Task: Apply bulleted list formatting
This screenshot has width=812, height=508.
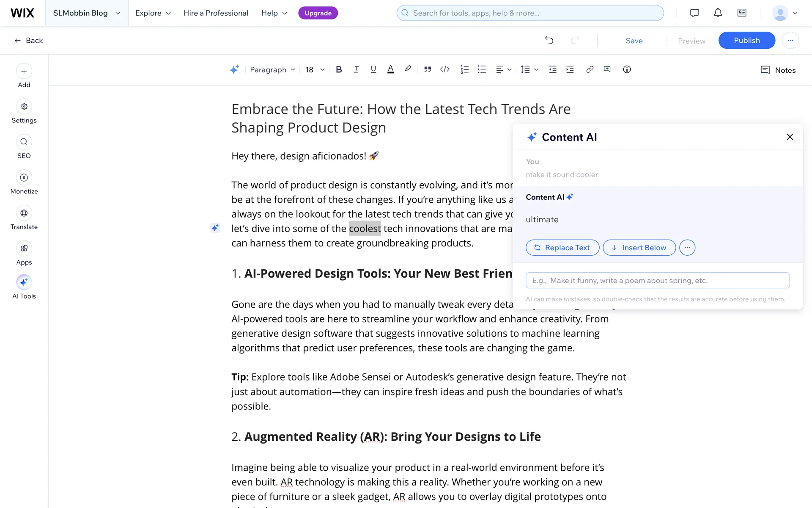Action: (x=482, y=69)
